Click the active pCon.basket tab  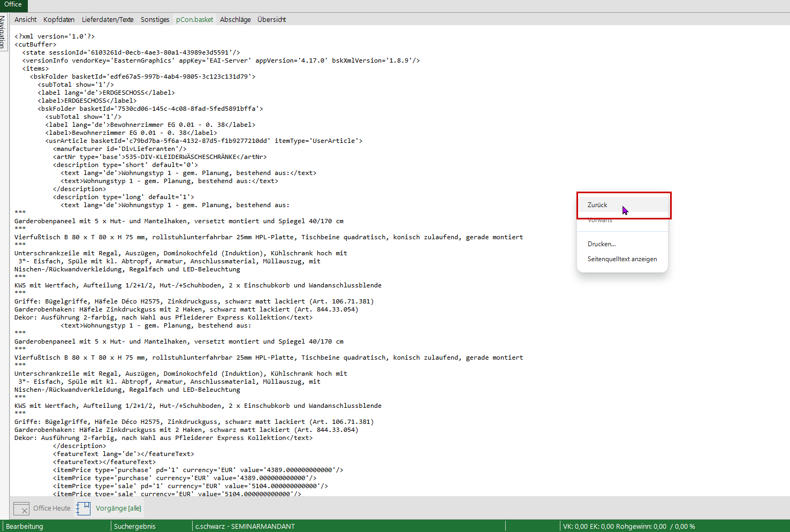click(x=194, y=20)
